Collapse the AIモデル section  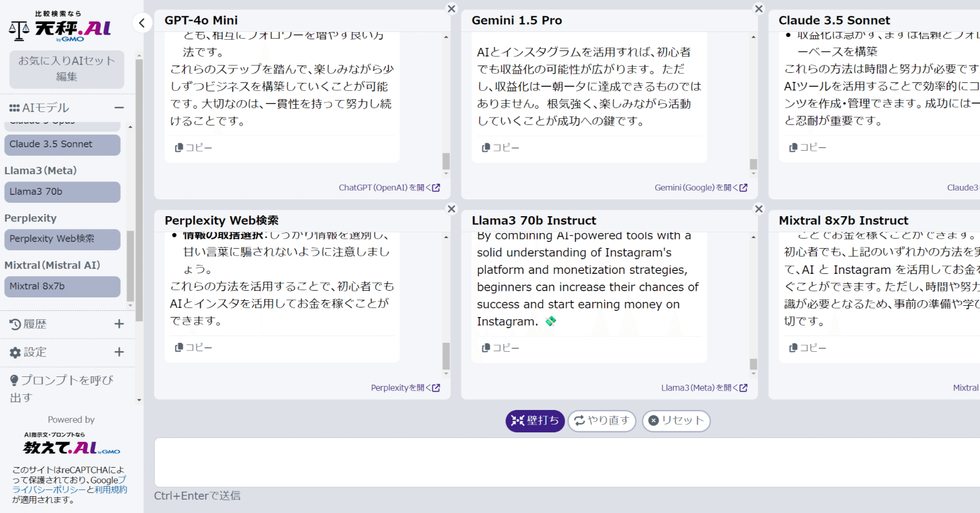(118, 107)
